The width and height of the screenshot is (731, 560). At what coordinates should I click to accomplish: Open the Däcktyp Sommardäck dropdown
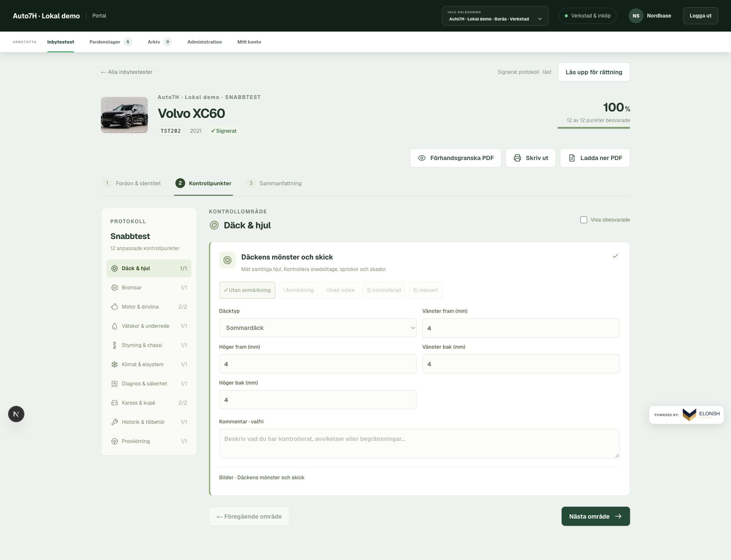[318, 328]
